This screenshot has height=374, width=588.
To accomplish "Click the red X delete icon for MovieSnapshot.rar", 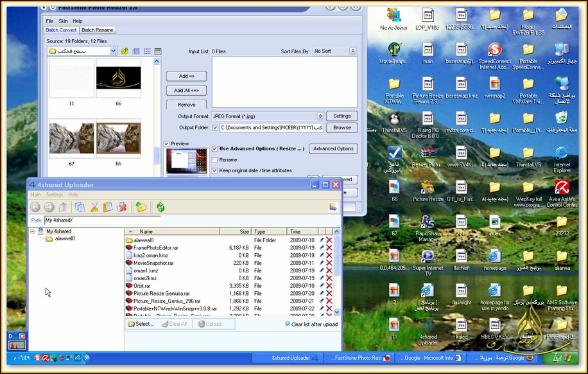I will [x=329, y=263].
